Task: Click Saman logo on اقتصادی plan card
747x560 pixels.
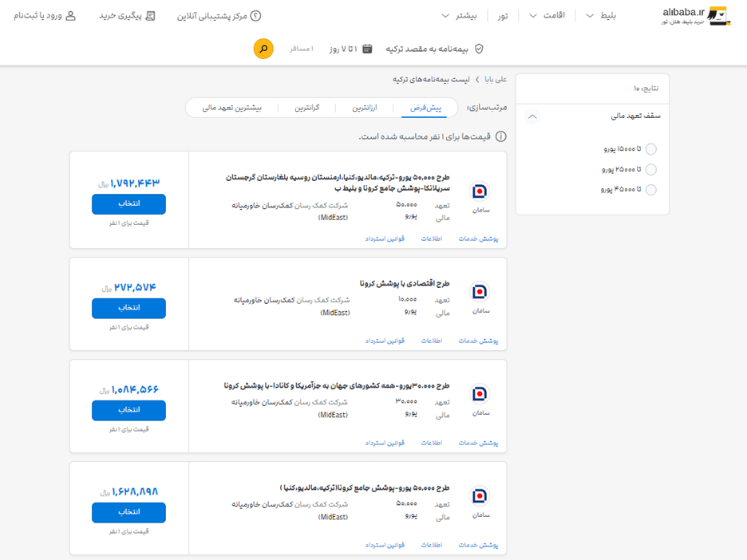Action: (480, 292)
